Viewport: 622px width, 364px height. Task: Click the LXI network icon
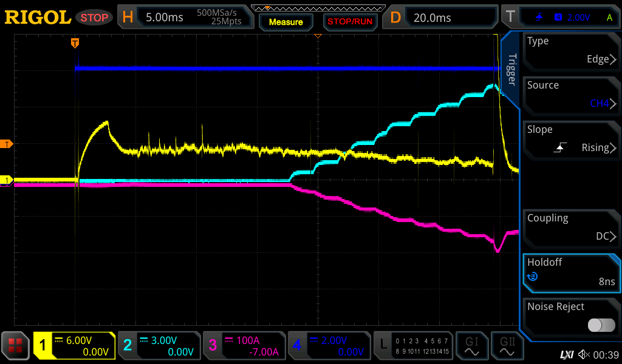tap(566, 354)
